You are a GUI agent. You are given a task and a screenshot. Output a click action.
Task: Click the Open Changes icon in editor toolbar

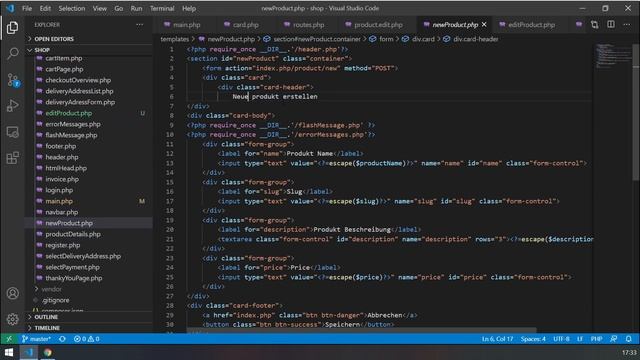(x=595, y=25)
